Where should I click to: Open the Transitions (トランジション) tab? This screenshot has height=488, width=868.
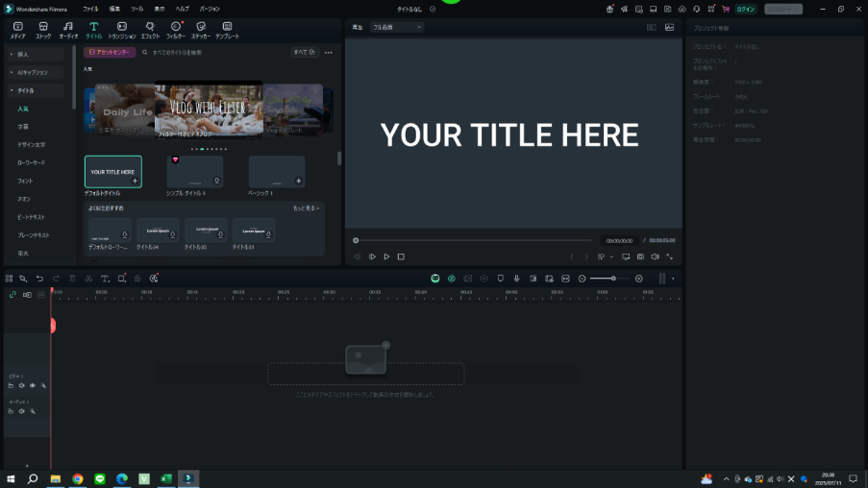[121, 30]
